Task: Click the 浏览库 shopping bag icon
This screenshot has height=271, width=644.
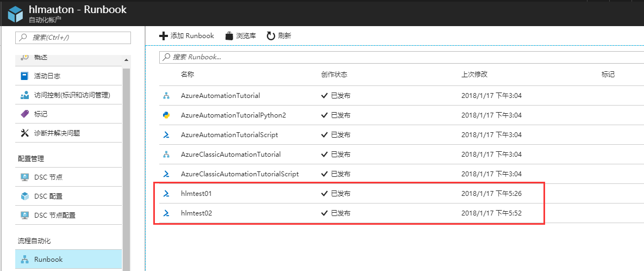Action: (229, 36)
